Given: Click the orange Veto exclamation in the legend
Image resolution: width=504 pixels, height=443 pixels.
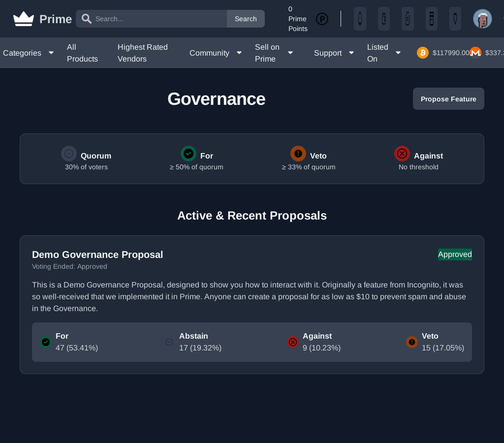Looking at the screenshot, I should [x=298, y=154].
